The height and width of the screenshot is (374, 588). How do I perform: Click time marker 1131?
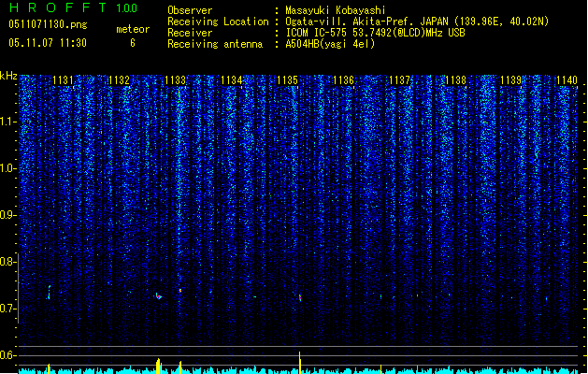[x=63, y=80]
